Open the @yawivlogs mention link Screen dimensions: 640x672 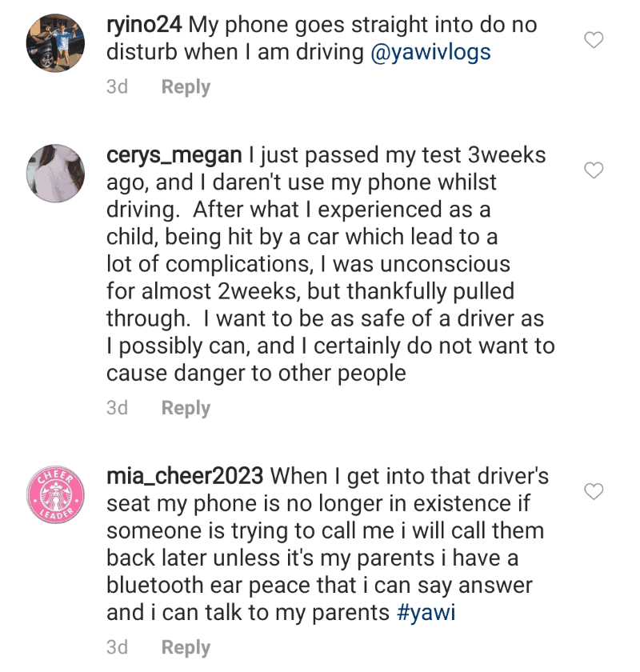[430, 52]
